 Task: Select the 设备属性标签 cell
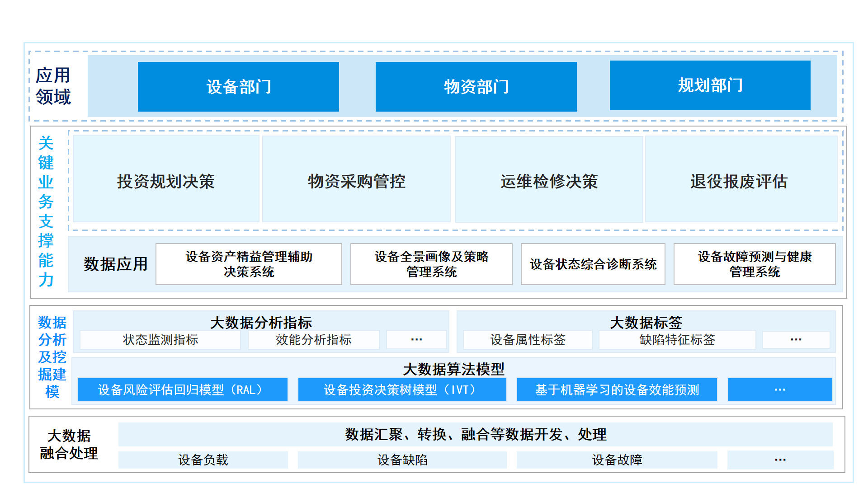pos(528,340)
